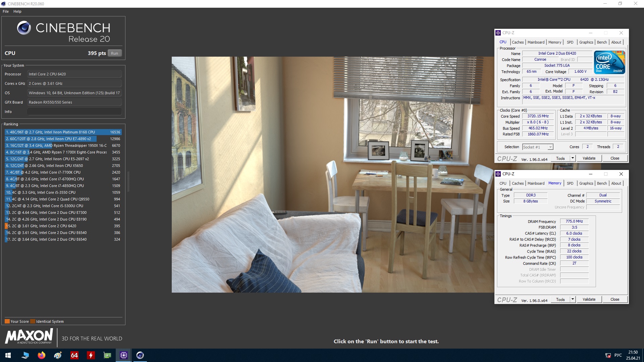644x362 pixels.
Task: Open SPD tab in lower CPU-Z
Action: coord(570,183)
